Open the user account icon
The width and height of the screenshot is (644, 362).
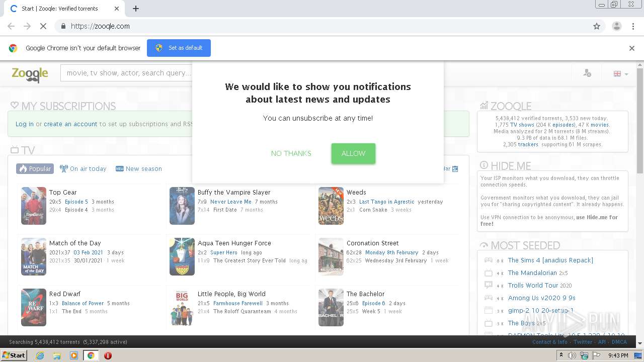pos(587,73)
